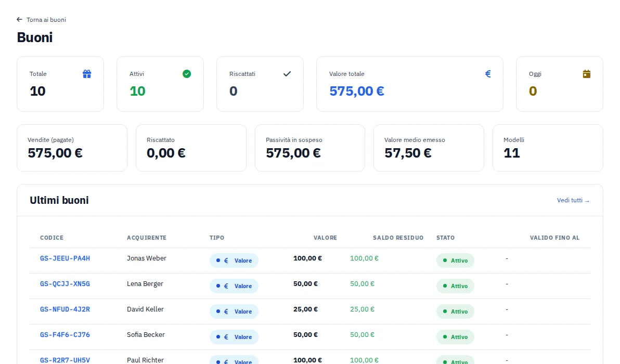
Task: Click the Valore badge in Jonas Weber row
Action: (x=234, y=261)
